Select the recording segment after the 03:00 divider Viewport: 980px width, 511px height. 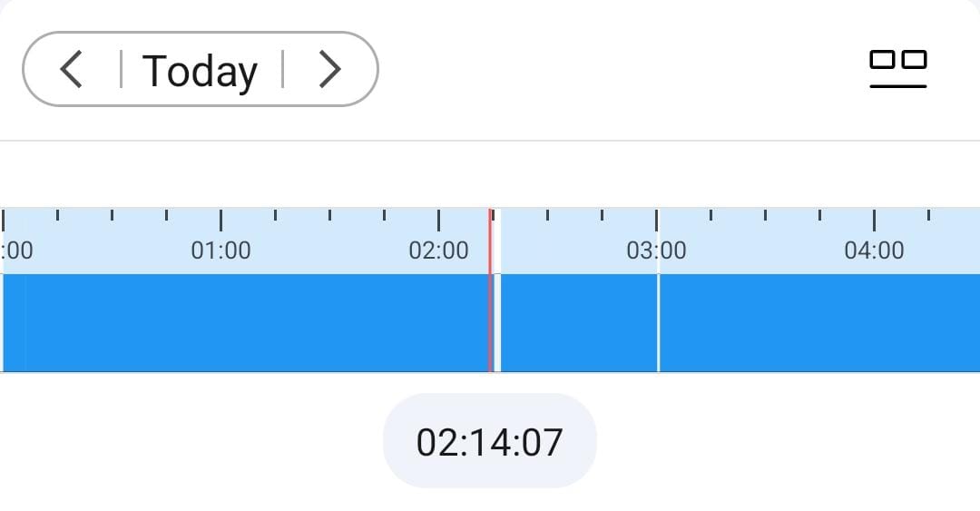(x=817, y=323)
